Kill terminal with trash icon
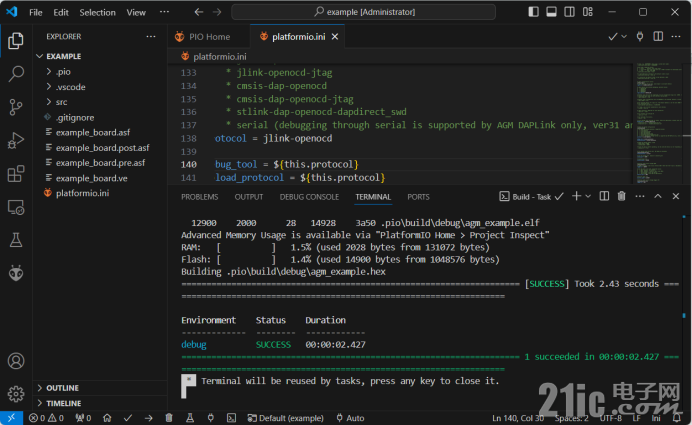692x425 pixels. click(621, 196)
